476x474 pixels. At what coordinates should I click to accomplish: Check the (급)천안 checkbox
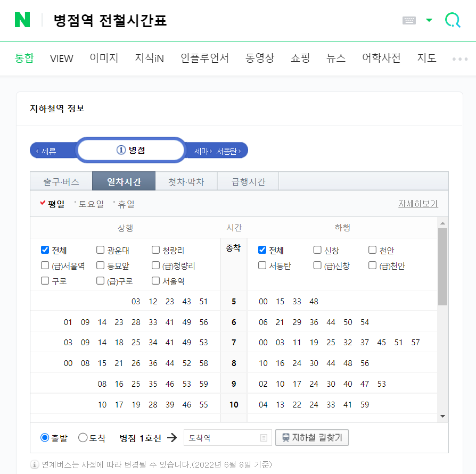coord(373,265)
